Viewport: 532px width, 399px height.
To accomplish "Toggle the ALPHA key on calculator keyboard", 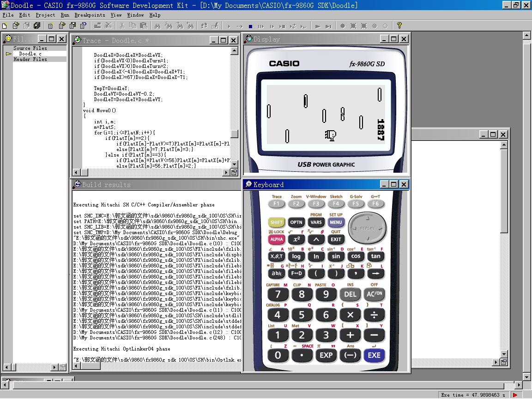I will click(276, 239).
